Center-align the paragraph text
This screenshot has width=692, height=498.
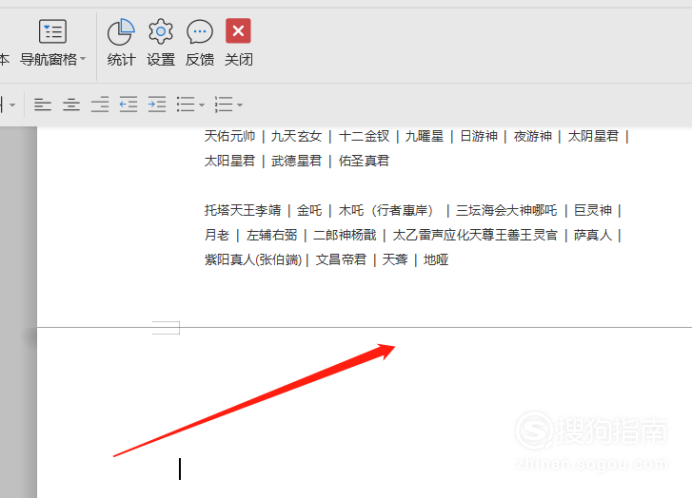(x=71, y=105)
